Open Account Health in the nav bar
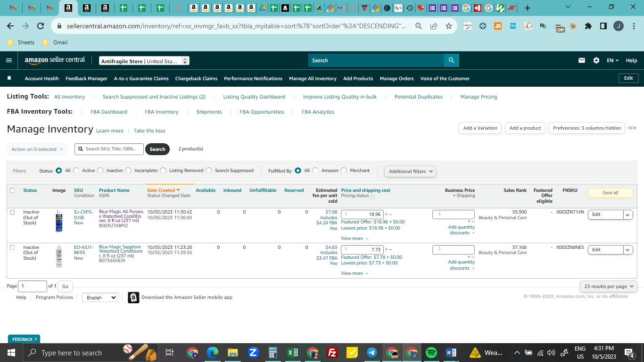Image resolution: width=644 pixels, height=362 pixels. [42, 78]
